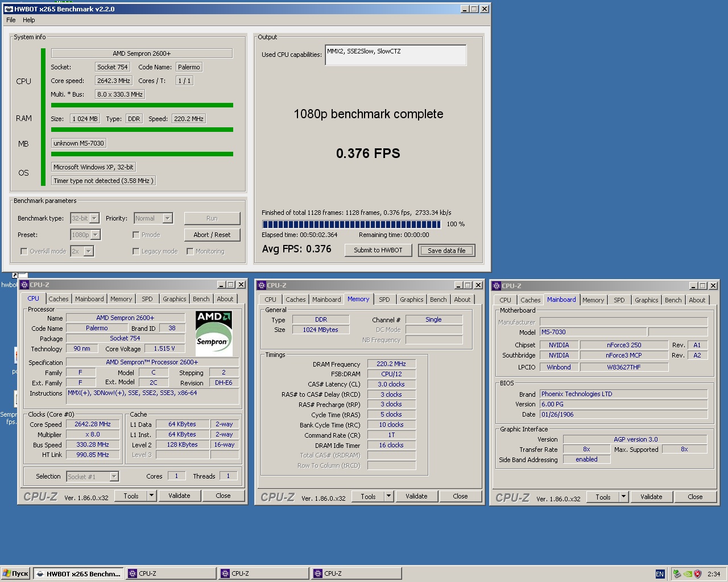This screenshot has width=728, height=582.
Task: Click the Core Voltage 1.515 V value
Action: 164,348
